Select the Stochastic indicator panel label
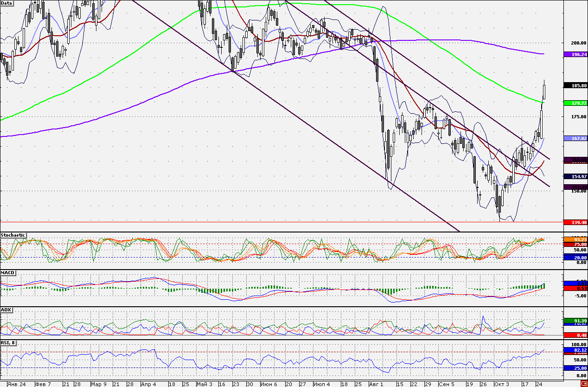The width and height of the screenshot is (588, 387). coord(13,235)
